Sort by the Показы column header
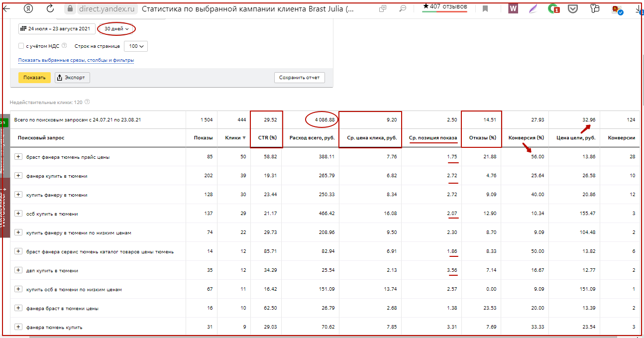 (x=203, y=138)
